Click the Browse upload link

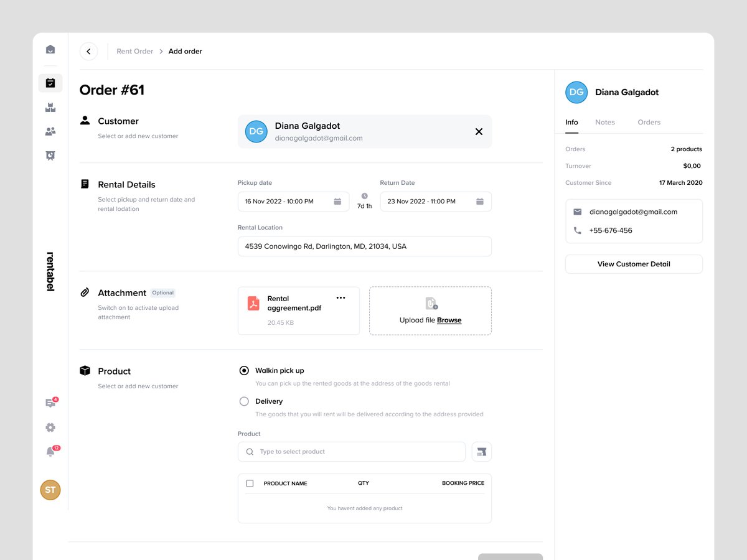coord(449,320)
